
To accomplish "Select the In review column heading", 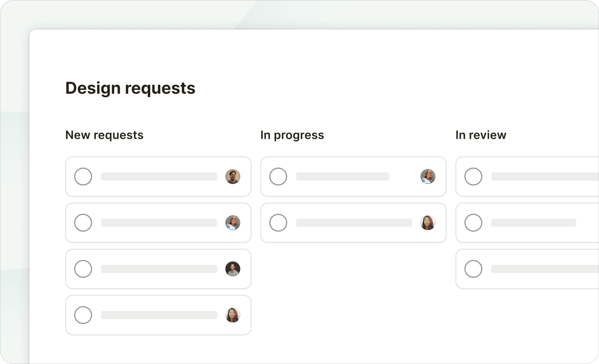I will point(481,135).
